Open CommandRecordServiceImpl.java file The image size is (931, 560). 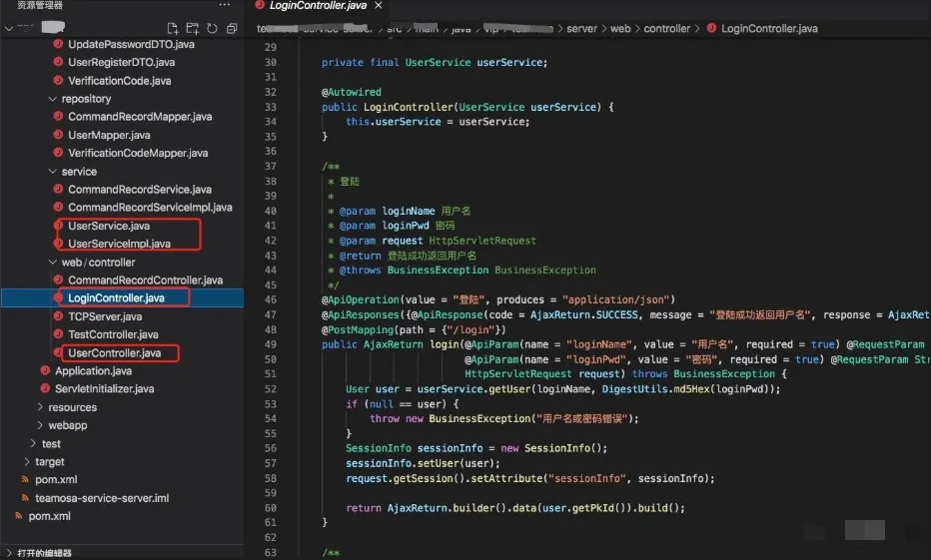point(150,207)
